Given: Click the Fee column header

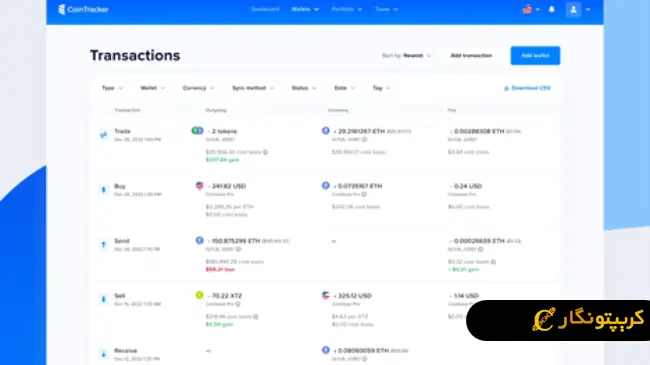Looking at the screenshot, I should (452, 110).
